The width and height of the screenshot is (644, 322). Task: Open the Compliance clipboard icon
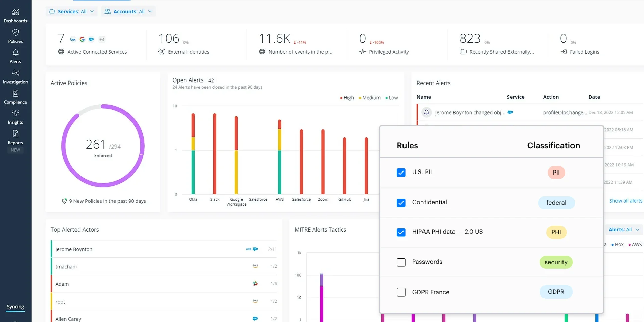click(x=15, y=93)
